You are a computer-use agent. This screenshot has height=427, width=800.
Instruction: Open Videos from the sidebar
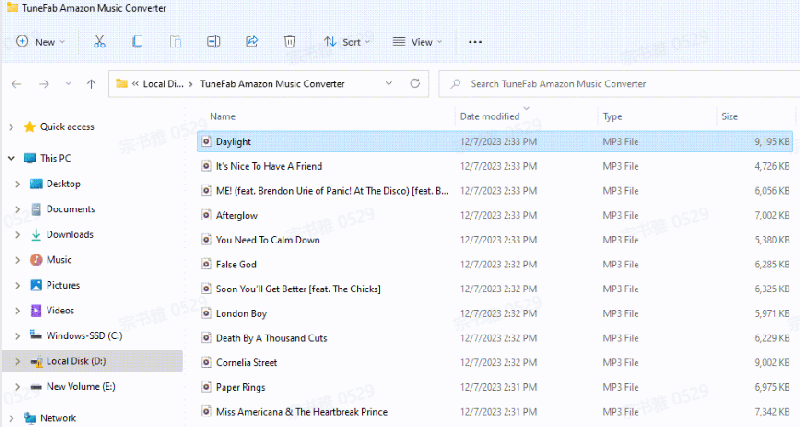(60, 310)
